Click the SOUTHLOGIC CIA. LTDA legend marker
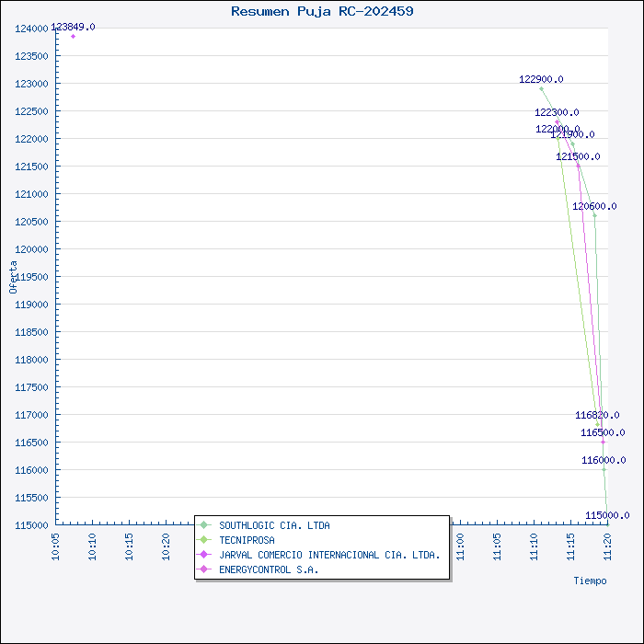The image size is (644, 644). click(x=204, y=525)
